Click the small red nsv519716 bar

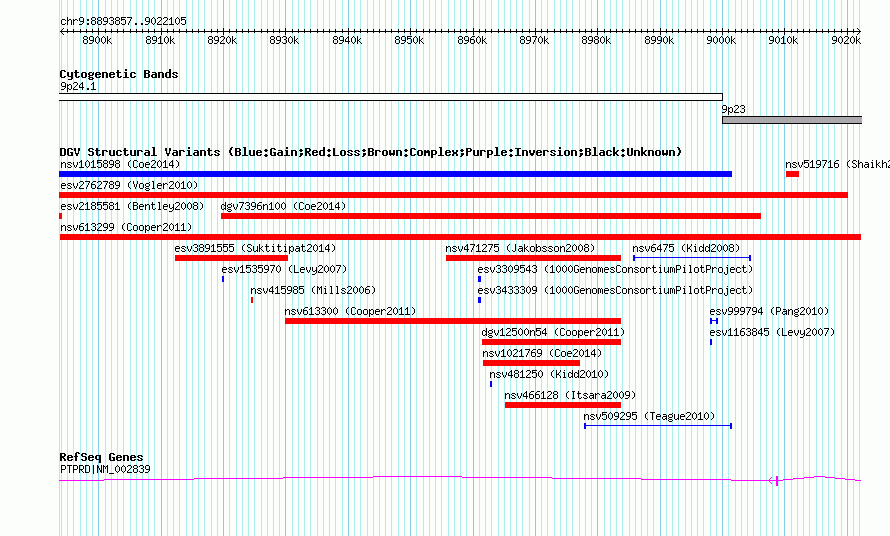coord(792,174)
